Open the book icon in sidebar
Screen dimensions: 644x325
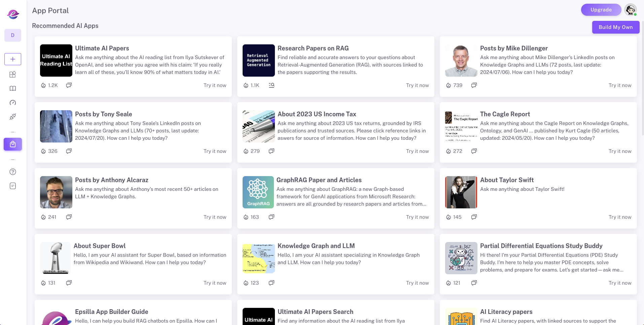click(x=13, y=88)
